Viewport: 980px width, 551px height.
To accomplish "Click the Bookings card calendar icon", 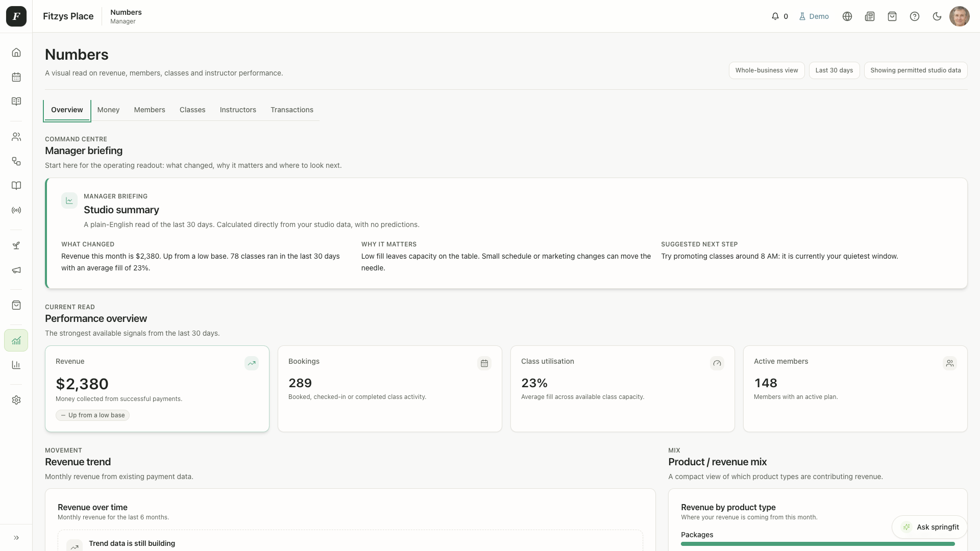I will [x=484, y=363].
